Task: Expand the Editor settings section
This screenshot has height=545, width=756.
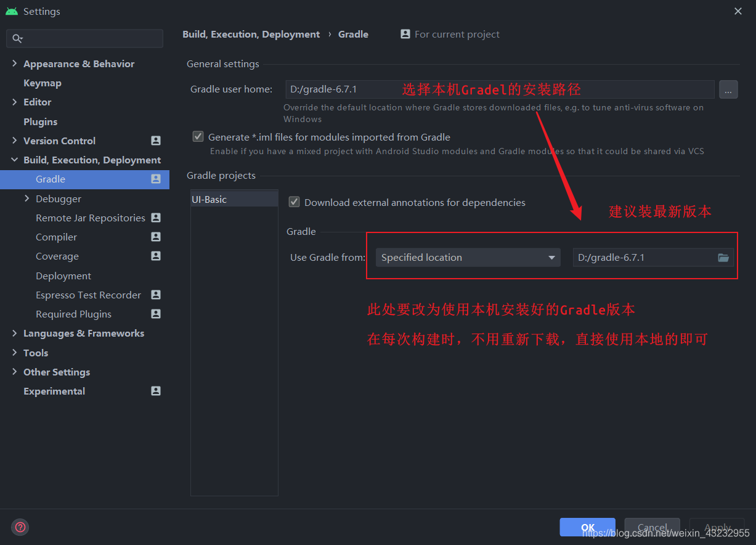Action: (15, 102)
